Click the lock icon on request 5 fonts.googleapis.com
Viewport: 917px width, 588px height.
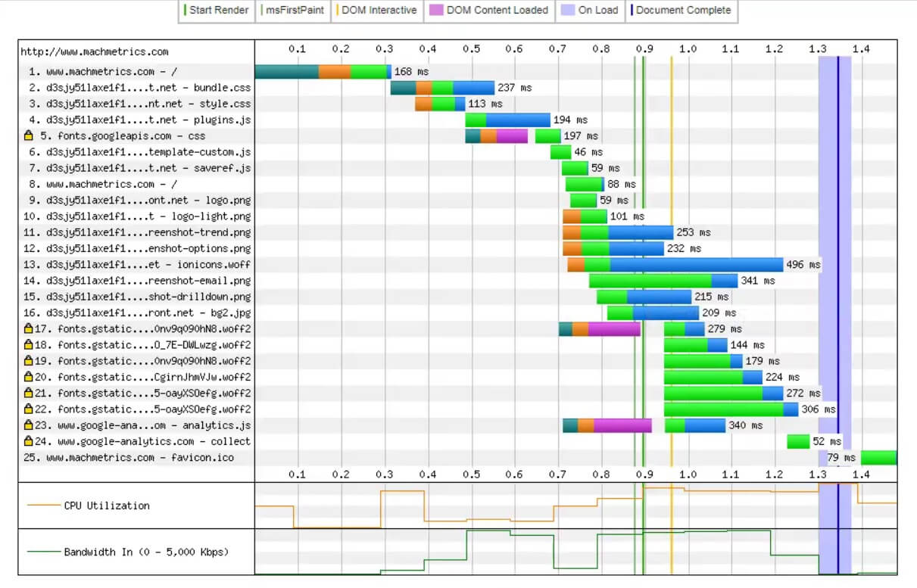click(28, 136)
